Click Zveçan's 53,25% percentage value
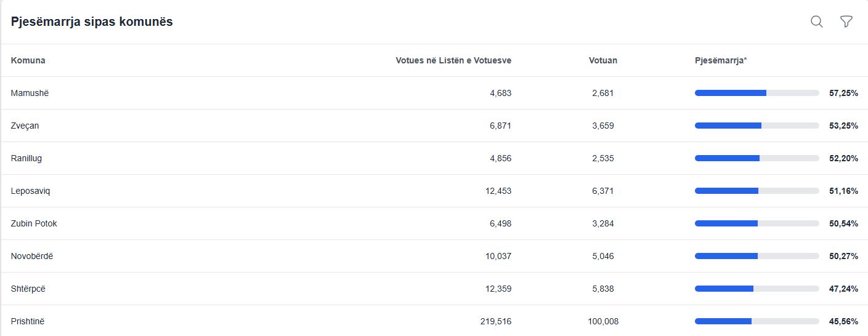This screenshot has width=868, height=336. 843,126
